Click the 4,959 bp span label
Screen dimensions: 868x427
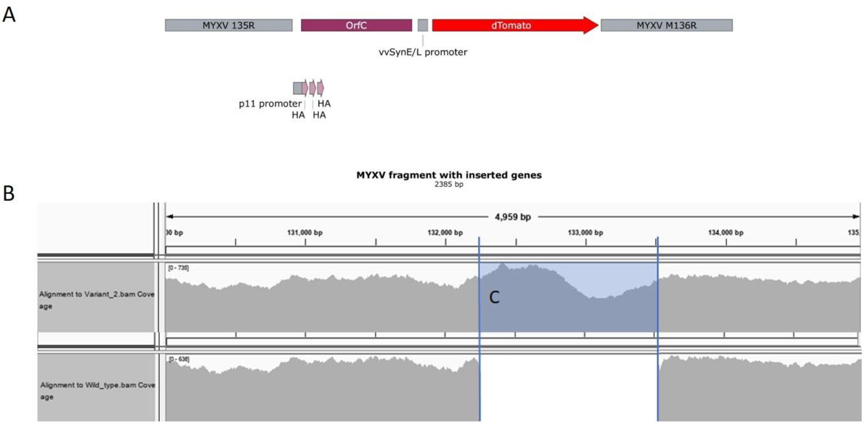pos(512,217)
